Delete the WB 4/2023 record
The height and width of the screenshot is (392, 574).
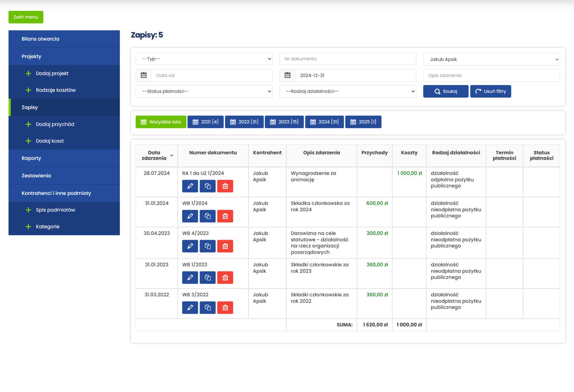coord(225,246)
